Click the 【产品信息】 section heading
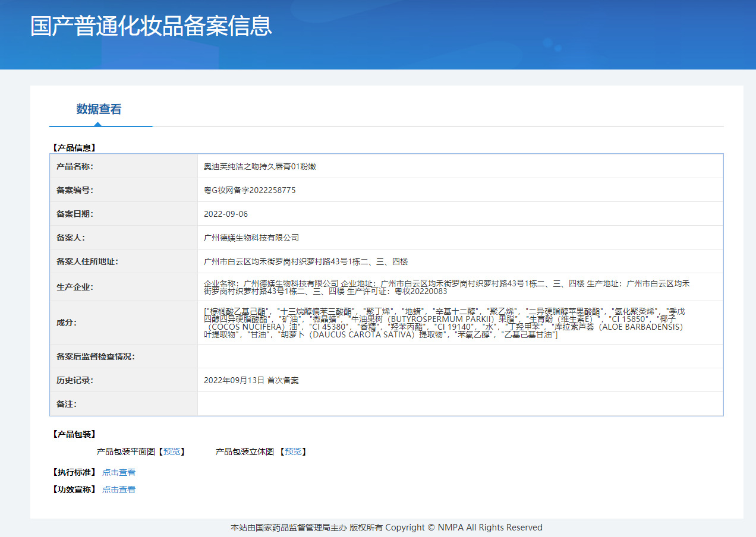Image resolution: width=756 pixels, height=537 pixels. (x=74, y=148)
